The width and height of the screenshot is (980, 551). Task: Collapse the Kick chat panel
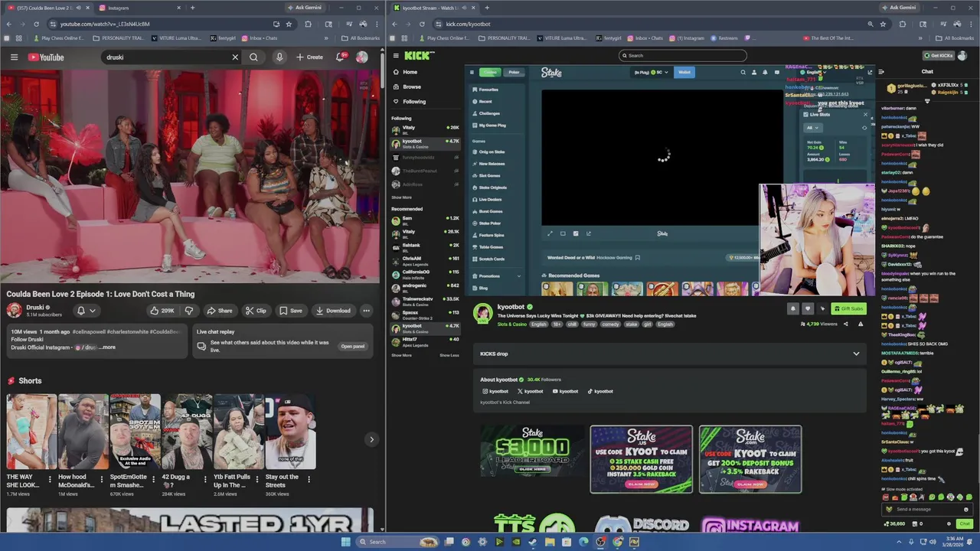[881, 71]
